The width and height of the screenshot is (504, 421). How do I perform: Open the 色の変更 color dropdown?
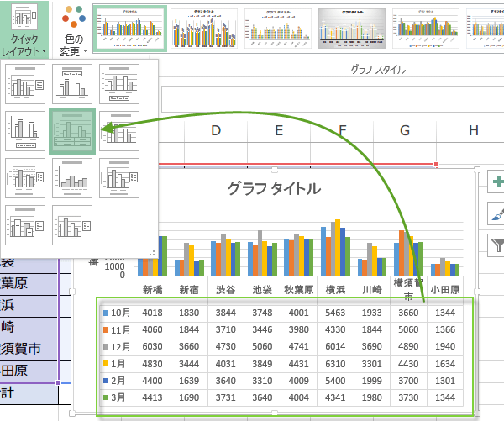pos(74,30)
